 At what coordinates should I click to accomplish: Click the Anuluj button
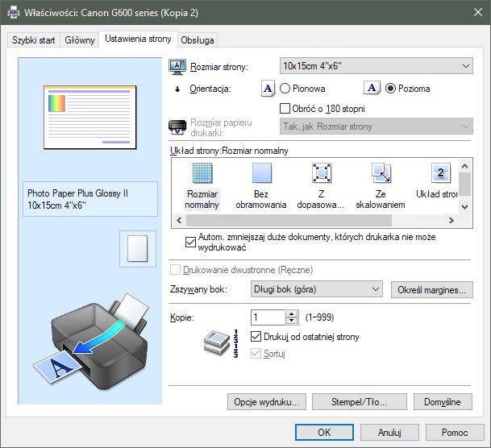pos(389,433)
